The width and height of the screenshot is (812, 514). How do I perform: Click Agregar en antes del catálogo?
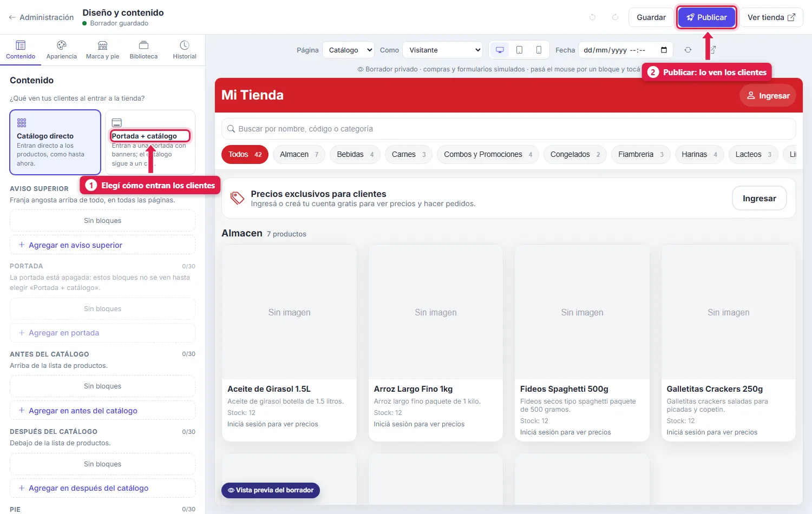103,411
